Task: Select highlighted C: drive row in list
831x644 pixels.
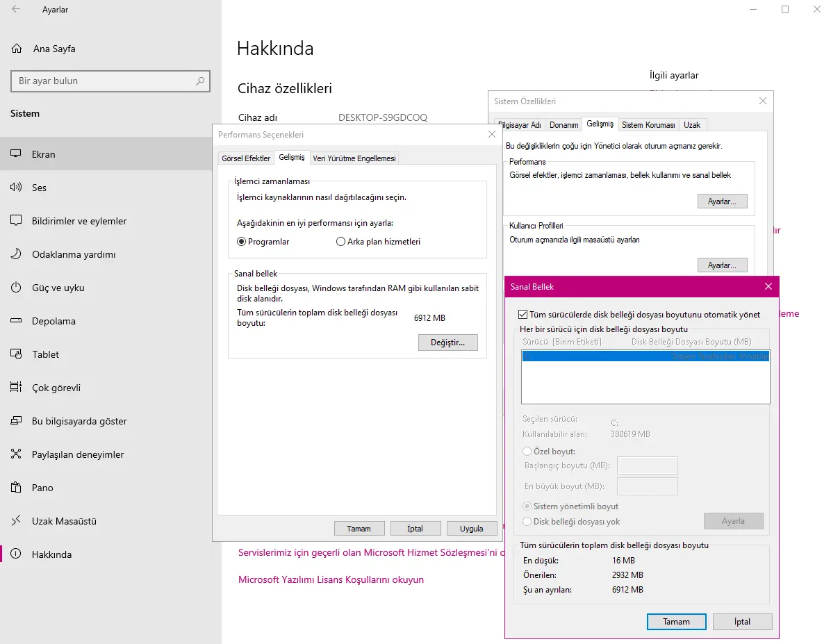Action: [x=645, y=356]
